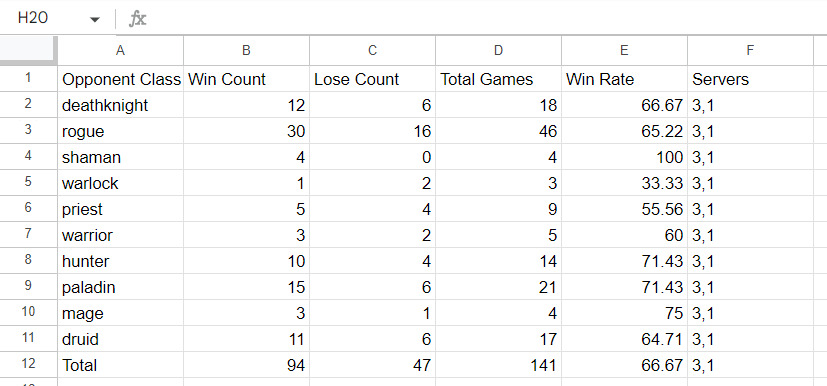The image size is (827, 386).
Task: Select the shaman win rate cell showing 100
Action: click(624, 157)
